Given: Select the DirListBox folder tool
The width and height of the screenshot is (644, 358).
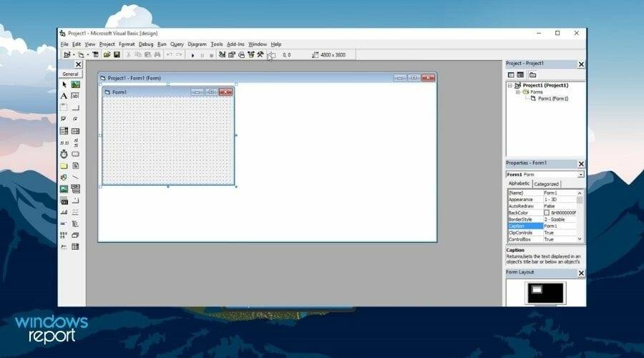Looking at the screenshot, I should (x=64, y=165).
